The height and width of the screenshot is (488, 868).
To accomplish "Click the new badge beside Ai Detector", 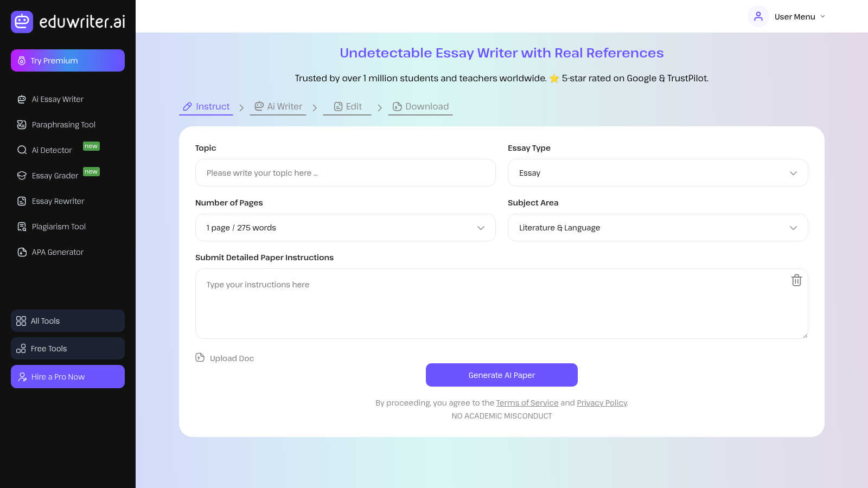I will click(x=91, y=146).
